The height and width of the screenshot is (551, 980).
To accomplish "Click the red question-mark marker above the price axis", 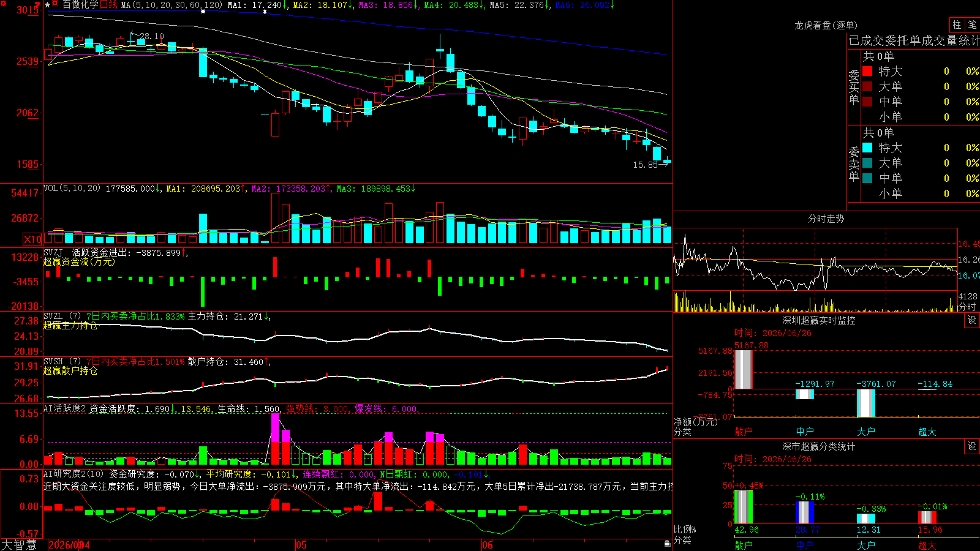I will [x=37, y=6].
